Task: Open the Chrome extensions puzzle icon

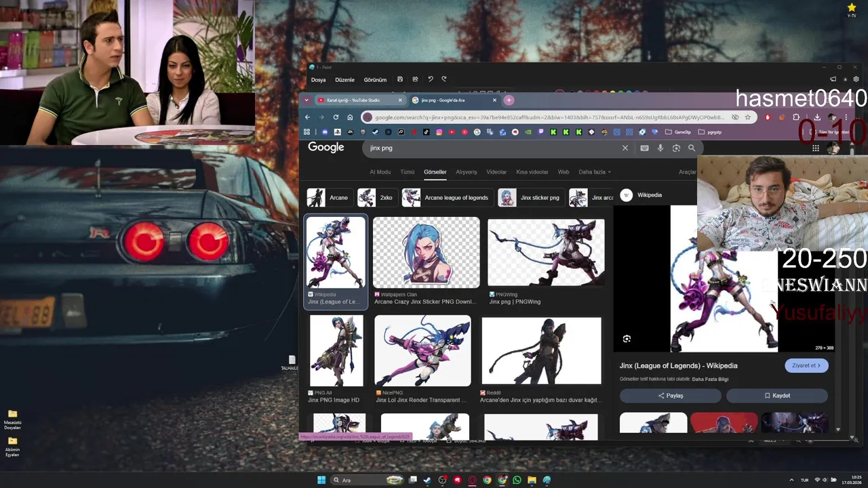Action: coord(796,117)
